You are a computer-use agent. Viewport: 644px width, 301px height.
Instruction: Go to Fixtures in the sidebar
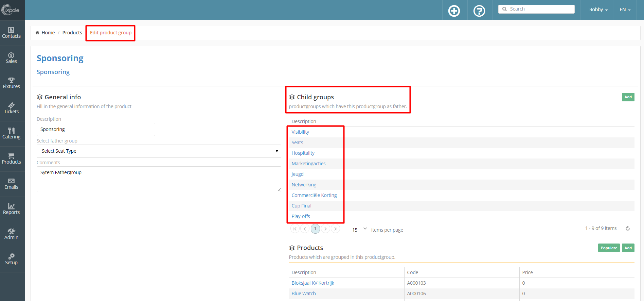click(x=11, y=83)
